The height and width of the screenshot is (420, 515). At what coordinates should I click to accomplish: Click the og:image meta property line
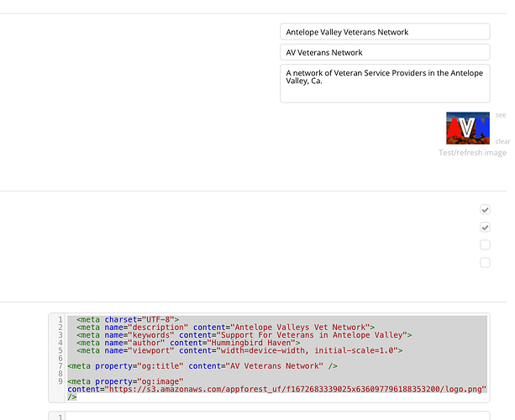pyautogui.click(x=125, y=381)
